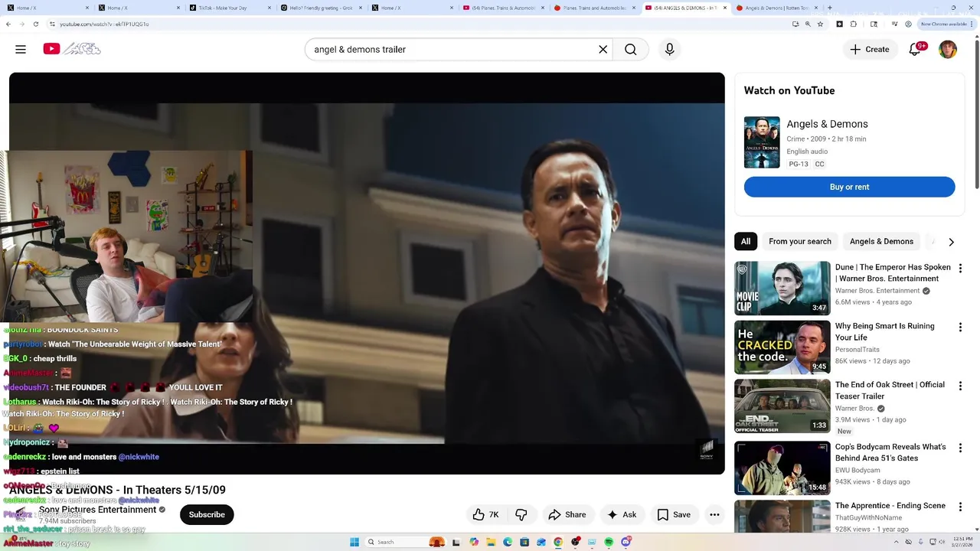The height and width of the screenshot is (551, 980).
Task: Open the browser extensions puzzle icon
Action: click(854, 24)
